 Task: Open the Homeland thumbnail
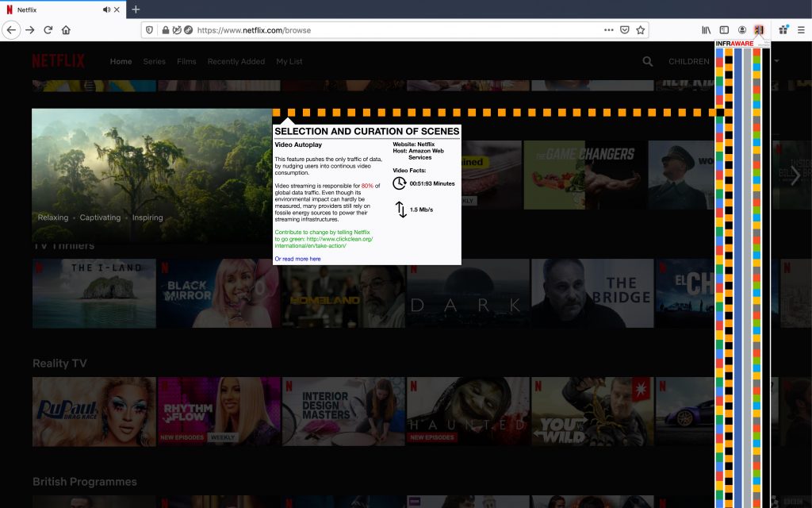(343, 297)
